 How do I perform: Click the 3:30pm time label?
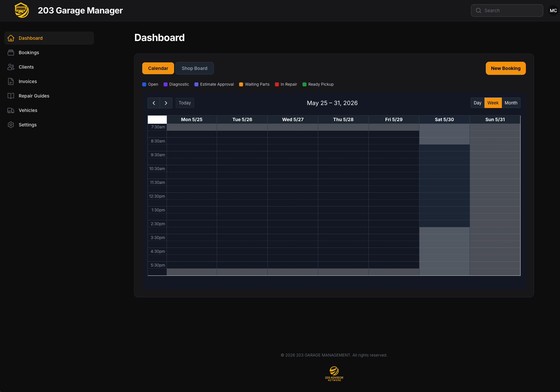(x=158, y=238)
